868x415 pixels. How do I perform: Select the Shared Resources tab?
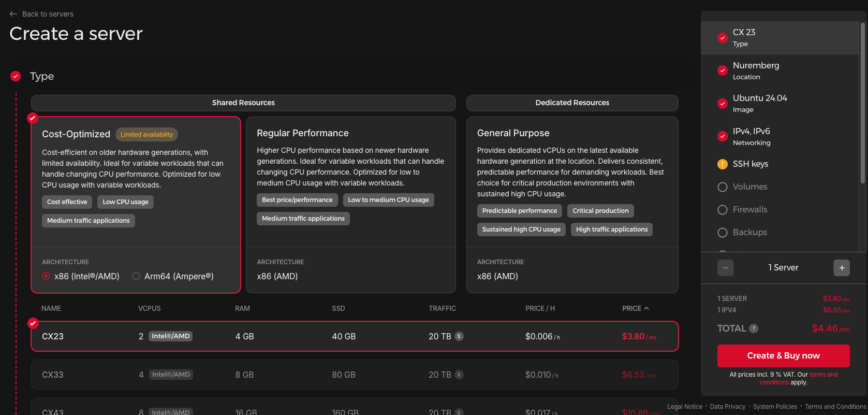(x=243, y=103)
